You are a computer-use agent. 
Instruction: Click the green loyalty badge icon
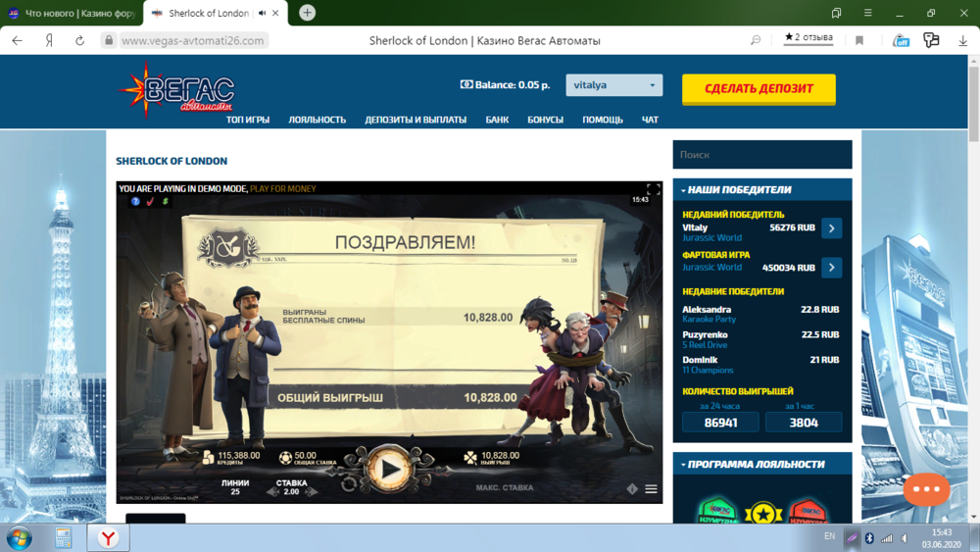coord(717,512)
